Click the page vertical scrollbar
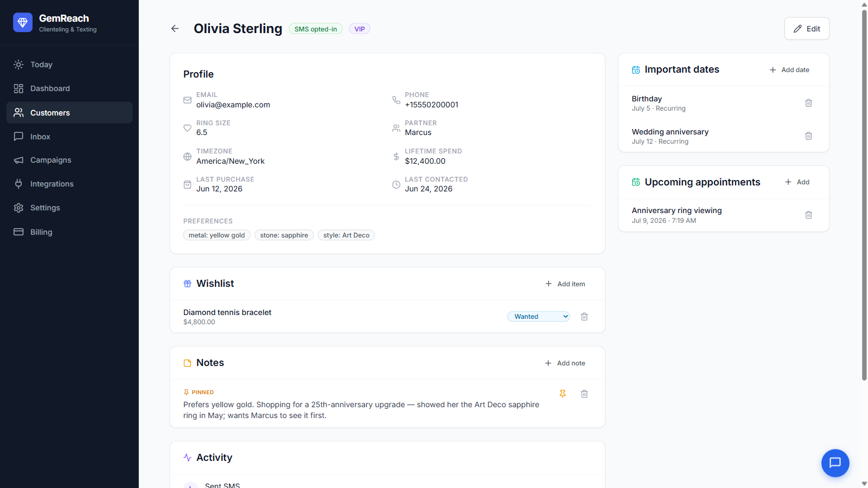868x488 pixels. [x=864, y=195]
